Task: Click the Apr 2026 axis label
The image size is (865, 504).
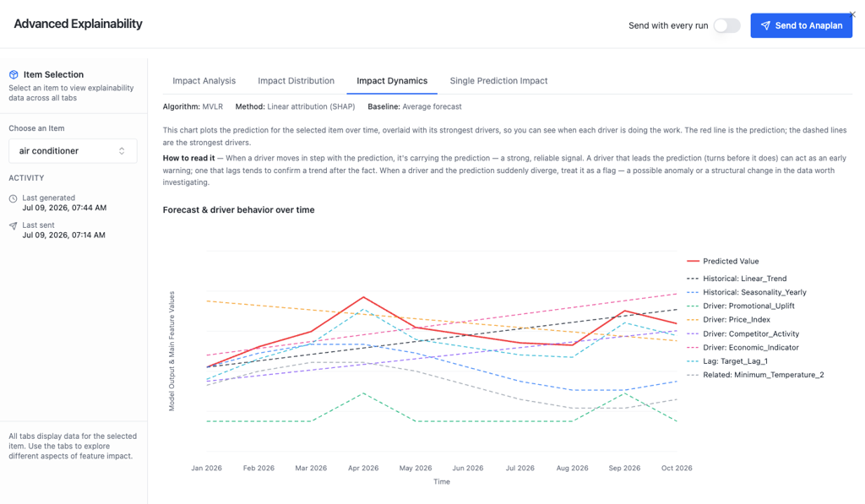Action: [363, 469]
